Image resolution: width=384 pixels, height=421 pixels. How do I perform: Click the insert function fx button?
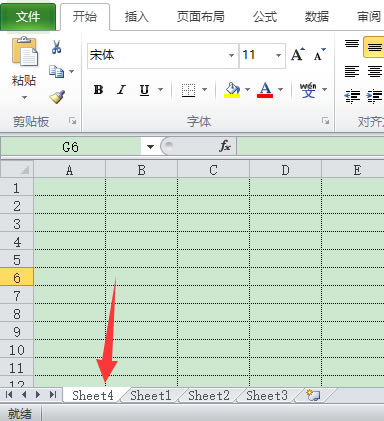[x=225, y=146]
